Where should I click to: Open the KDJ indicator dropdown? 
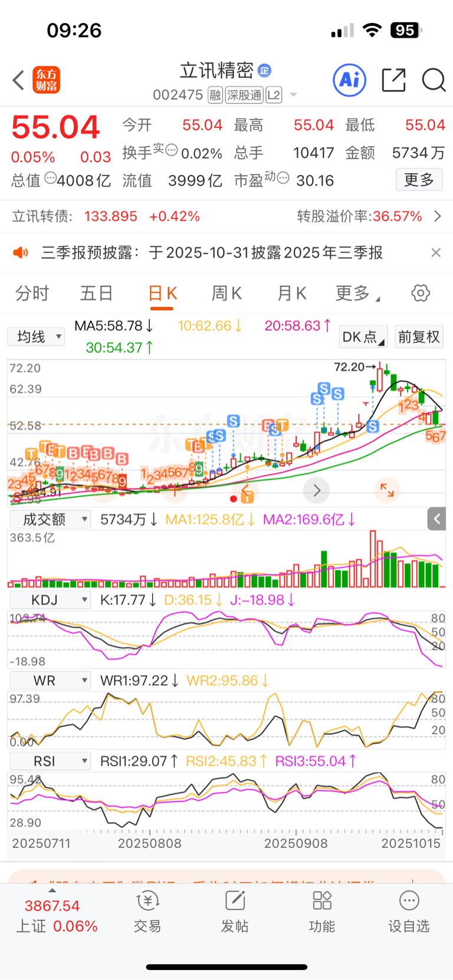[50, 600]
